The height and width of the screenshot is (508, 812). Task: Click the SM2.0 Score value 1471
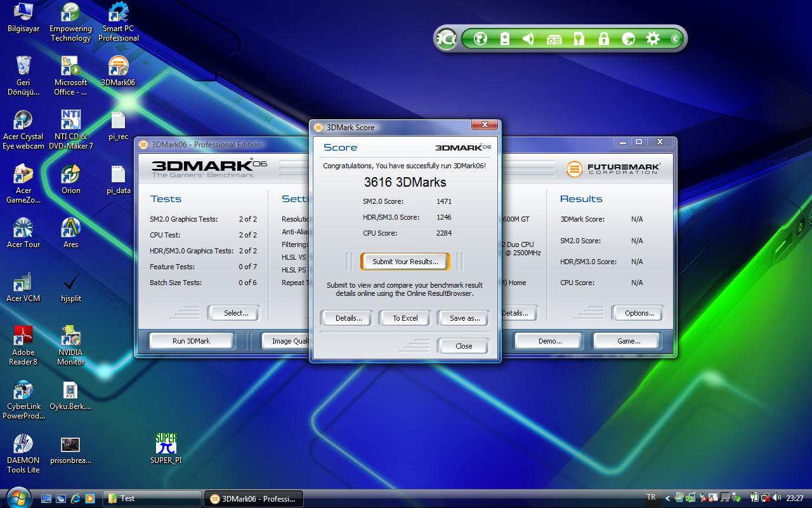tap(444, 201)
